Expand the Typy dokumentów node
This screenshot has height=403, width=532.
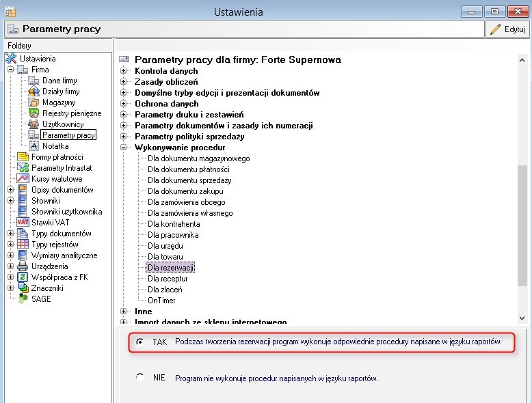tap(11, 234)
